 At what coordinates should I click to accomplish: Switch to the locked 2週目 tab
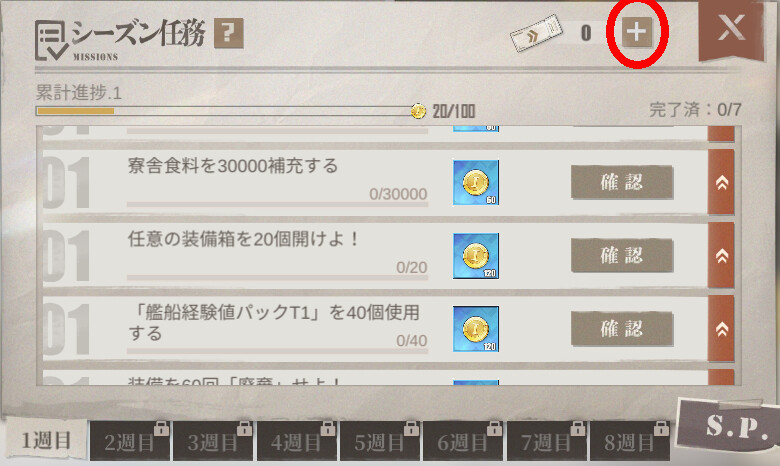click(x=130, y=441)
